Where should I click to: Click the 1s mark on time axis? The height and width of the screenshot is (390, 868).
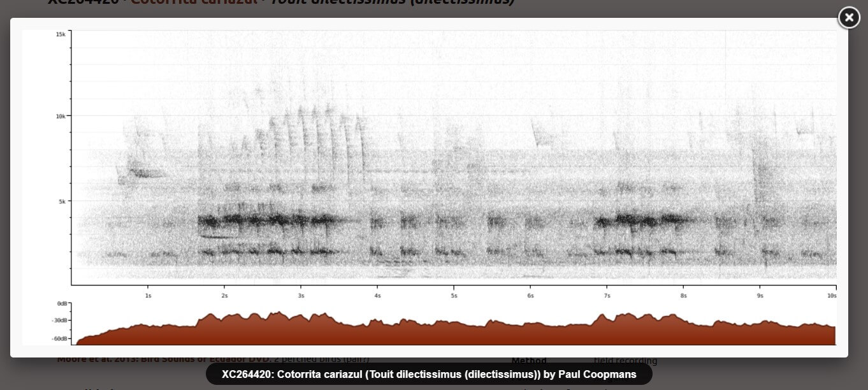click(x=148, y=296)
